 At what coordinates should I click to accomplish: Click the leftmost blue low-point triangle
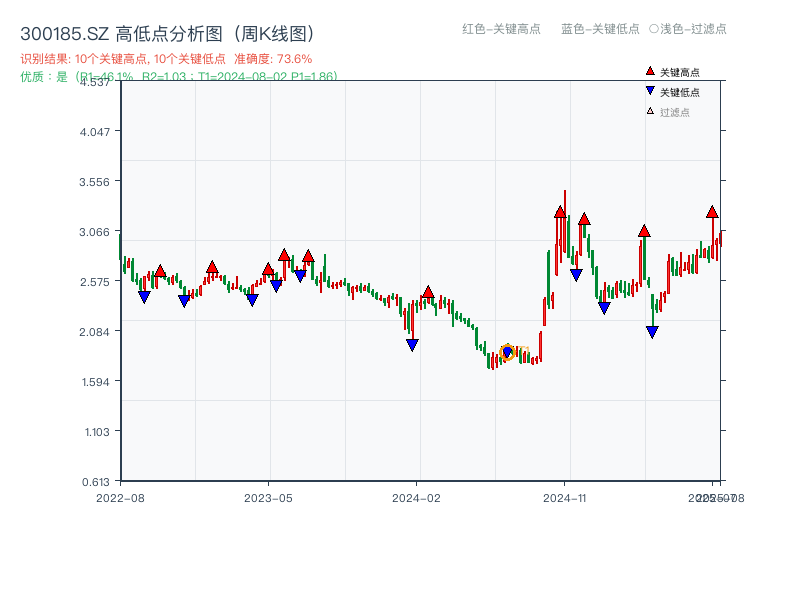pos(144,297)
